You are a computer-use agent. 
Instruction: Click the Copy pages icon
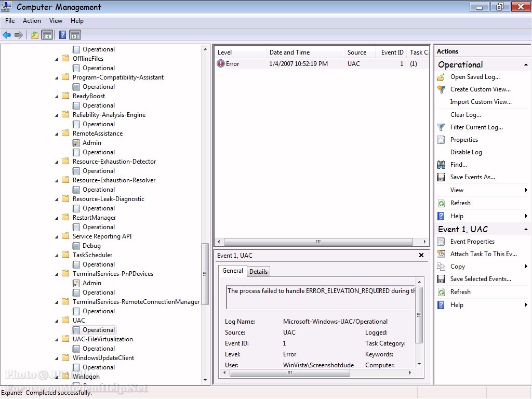[441, 267]
